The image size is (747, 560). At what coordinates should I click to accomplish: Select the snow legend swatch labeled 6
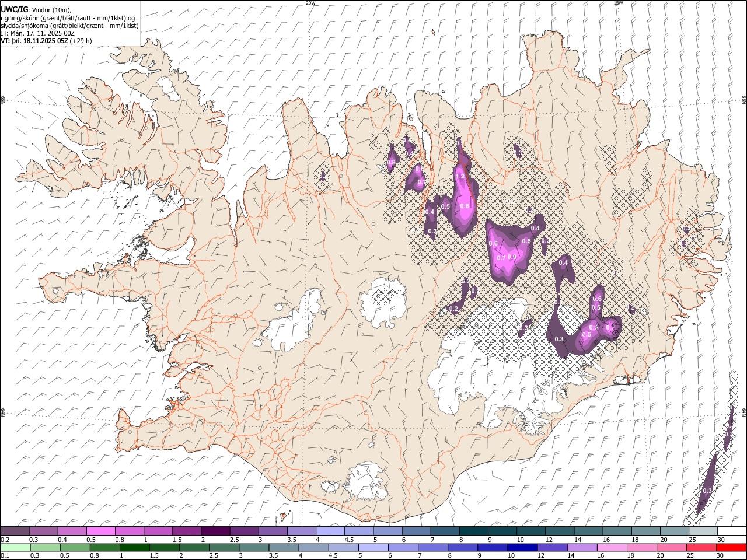tap(416, 531)
